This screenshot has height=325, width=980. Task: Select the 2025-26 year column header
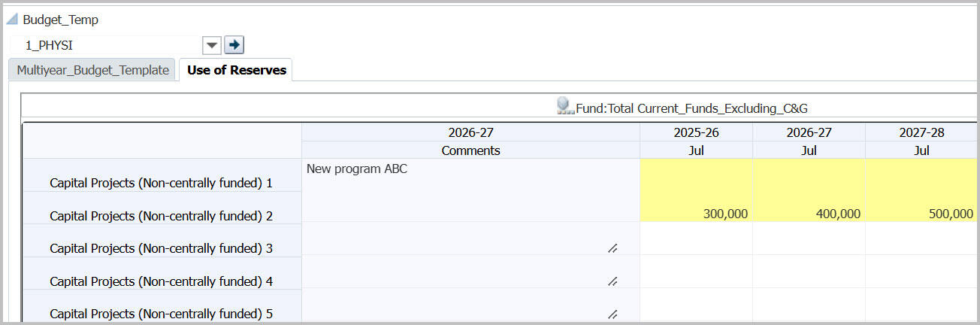point(696,132)
